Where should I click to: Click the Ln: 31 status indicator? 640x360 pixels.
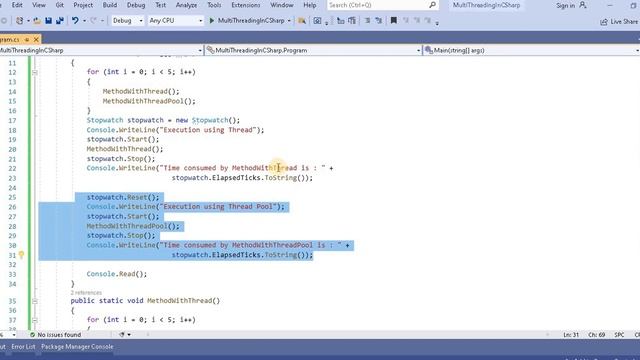(x=571, y=335)
